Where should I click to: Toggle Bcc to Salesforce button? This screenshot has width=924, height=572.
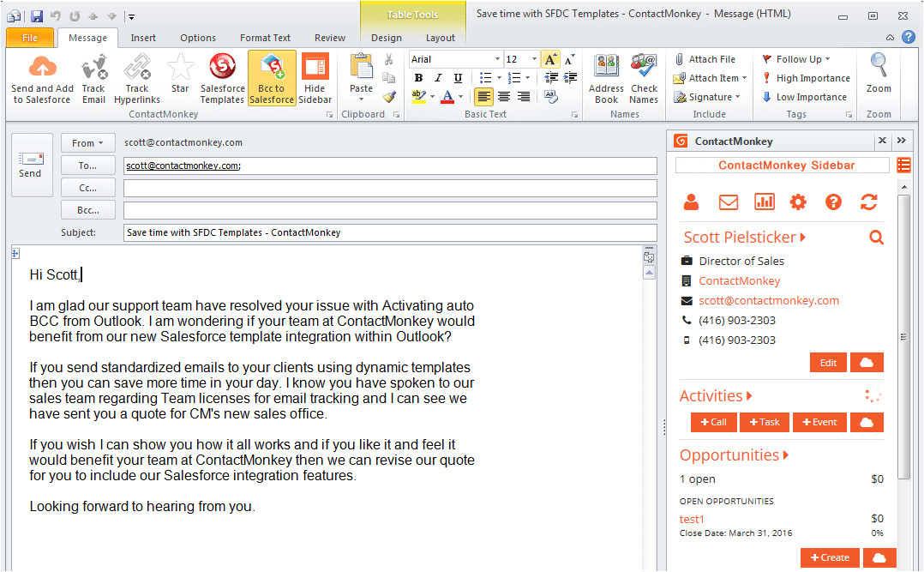pos(272,78)
